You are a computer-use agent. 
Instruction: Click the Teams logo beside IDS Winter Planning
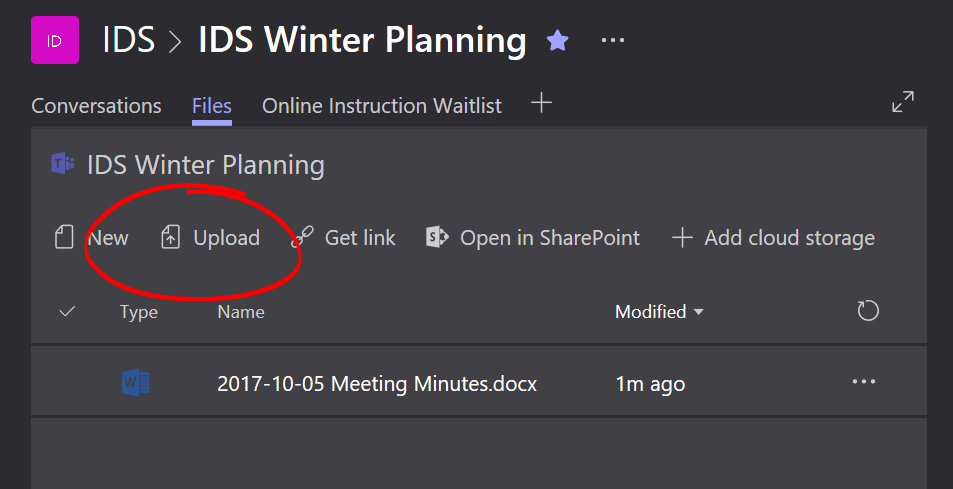(x=63, y=164)
